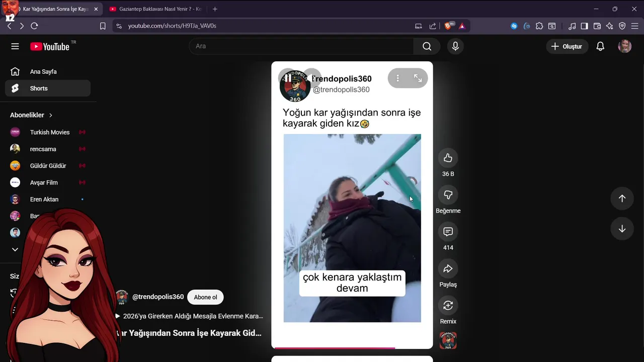Open the comments showing 414
Screen dimensions: 644x362
pyautogui.click(x=448, y=232)
